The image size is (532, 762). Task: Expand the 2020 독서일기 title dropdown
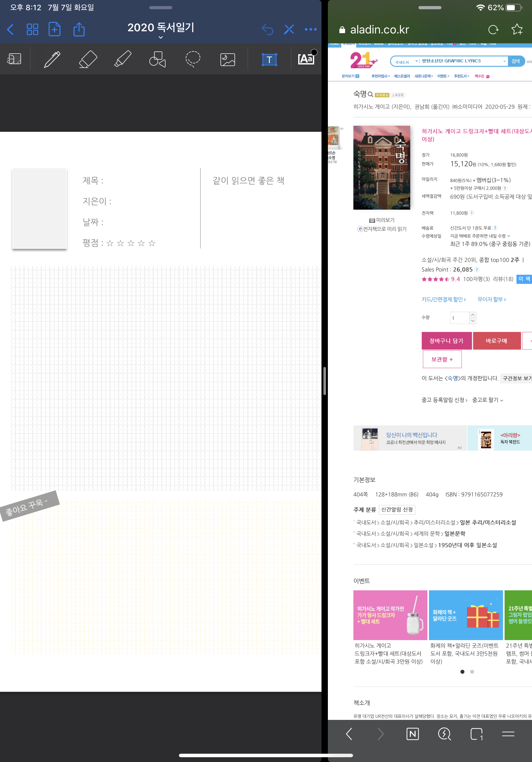point(161,38)
